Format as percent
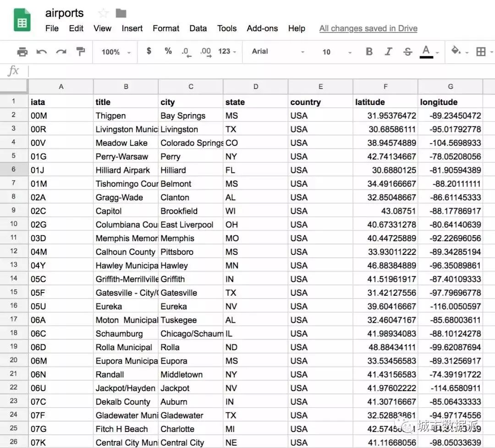495x448 pixels. click(x=168, y=51)
